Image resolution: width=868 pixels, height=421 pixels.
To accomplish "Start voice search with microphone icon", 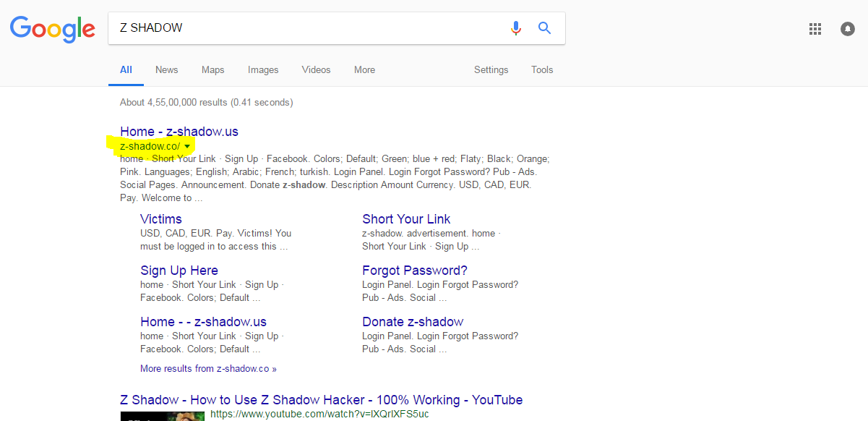I will [x=515, y=28].
